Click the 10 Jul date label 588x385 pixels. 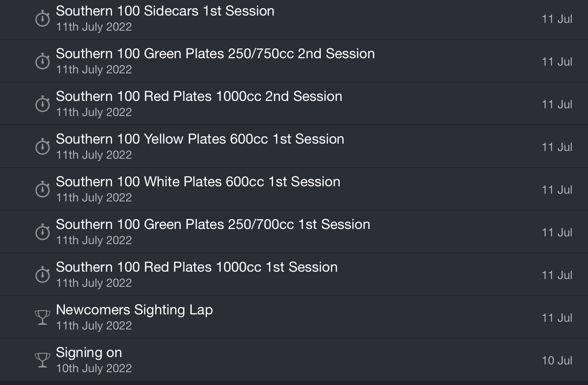pos(557,361)
